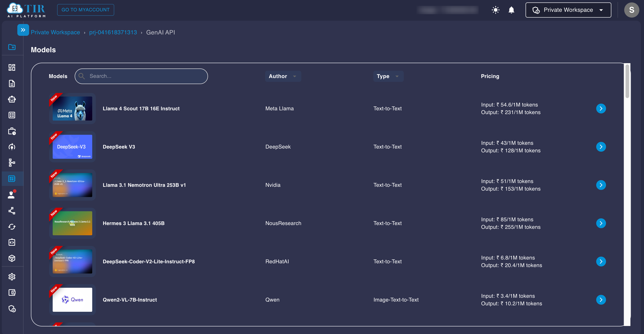
Task: Open the settings gear icon in sidebar
Action: click(12, 277)
